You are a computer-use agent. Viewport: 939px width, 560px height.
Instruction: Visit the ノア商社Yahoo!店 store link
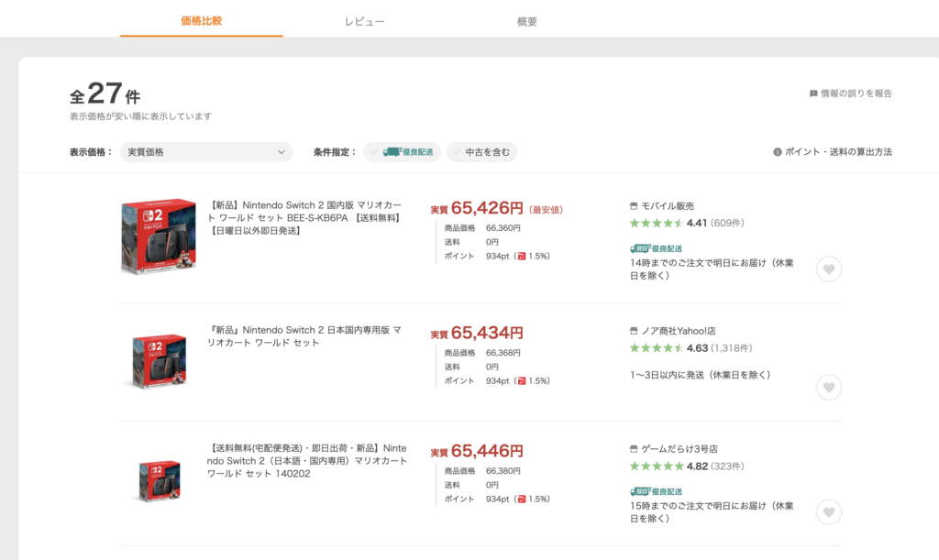(x=678, y=331)
